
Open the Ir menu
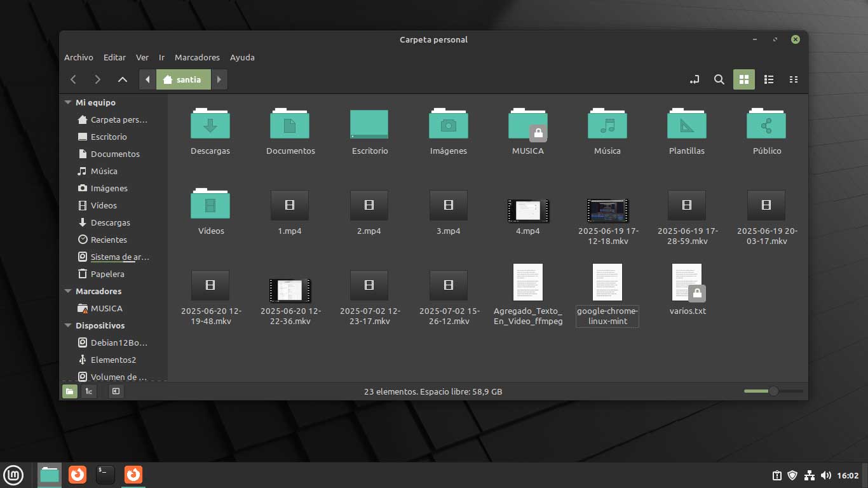pos(162,57)
